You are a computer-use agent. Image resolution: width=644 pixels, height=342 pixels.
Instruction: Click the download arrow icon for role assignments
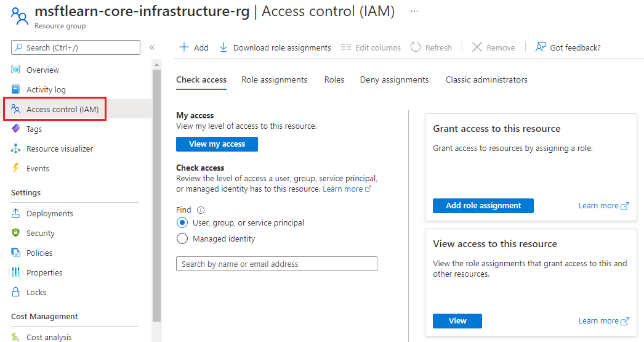[x=223, y=47]
